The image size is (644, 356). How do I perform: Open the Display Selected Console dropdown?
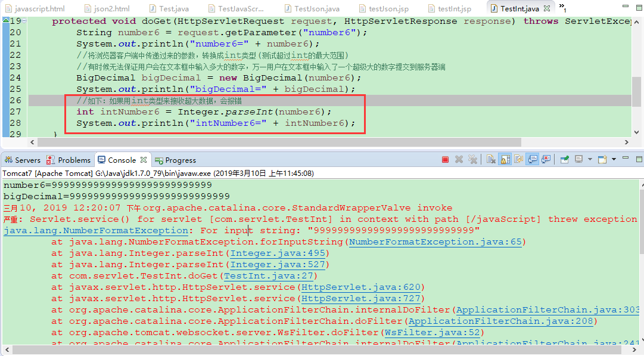tap(590, 159)
